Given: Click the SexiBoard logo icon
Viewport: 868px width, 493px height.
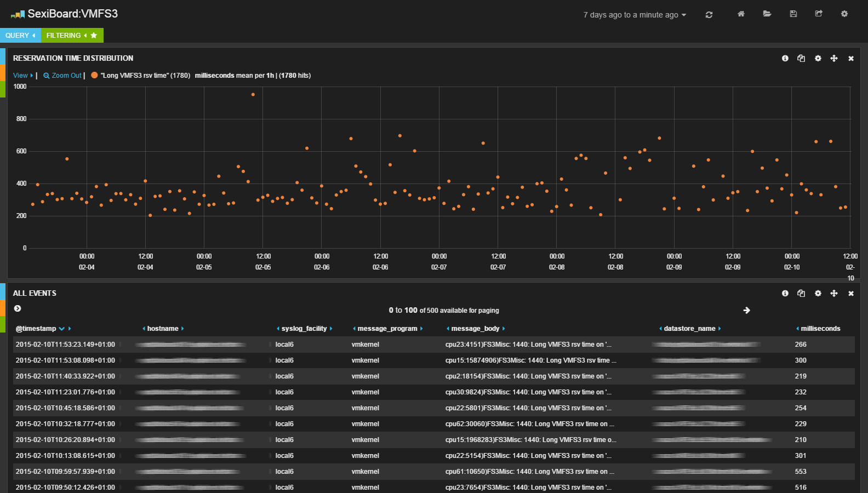Looking at the screenshot, I should click(18, 15).
